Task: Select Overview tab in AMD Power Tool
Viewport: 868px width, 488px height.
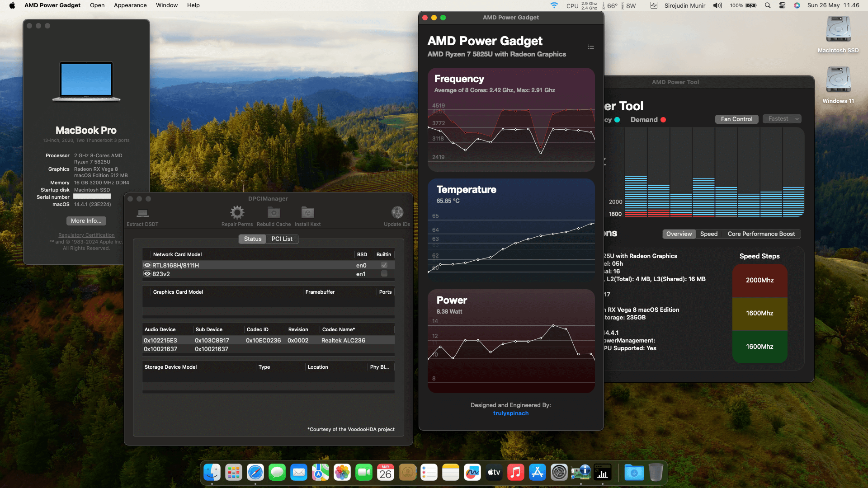Action: coord(679,234)
